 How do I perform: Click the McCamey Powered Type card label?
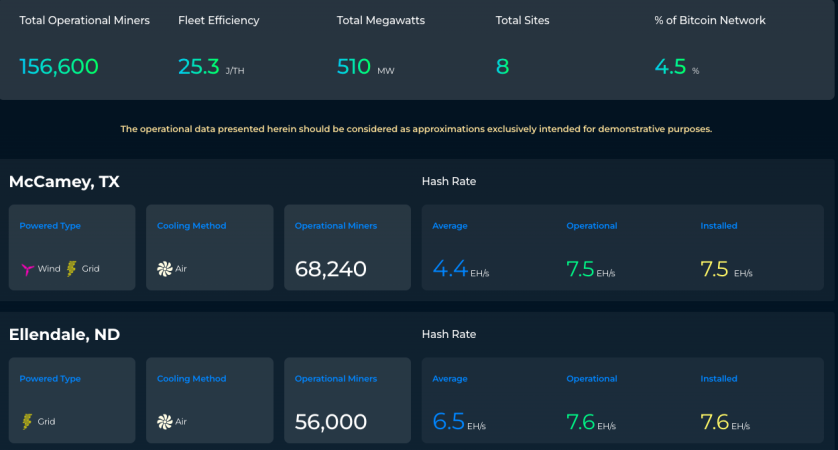coord(50,226)
